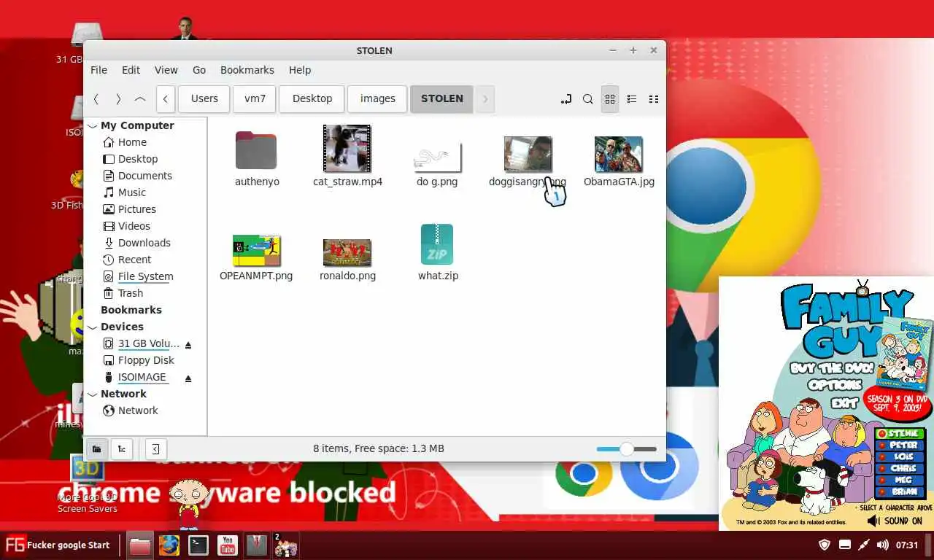Open the Help menu
Image resolution: width=934 pixels, height=560 pixels.
[x=300, y=70]
